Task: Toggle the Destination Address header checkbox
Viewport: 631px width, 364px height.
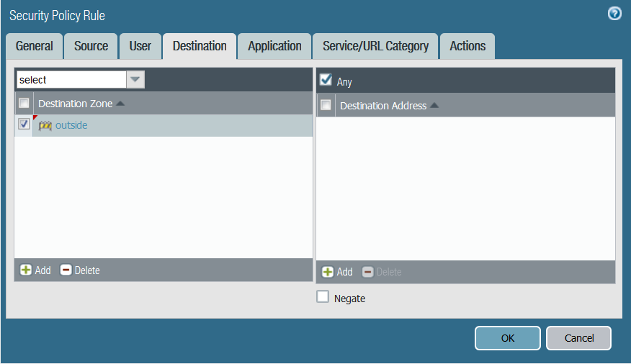Action: click(x=326, y=105)
